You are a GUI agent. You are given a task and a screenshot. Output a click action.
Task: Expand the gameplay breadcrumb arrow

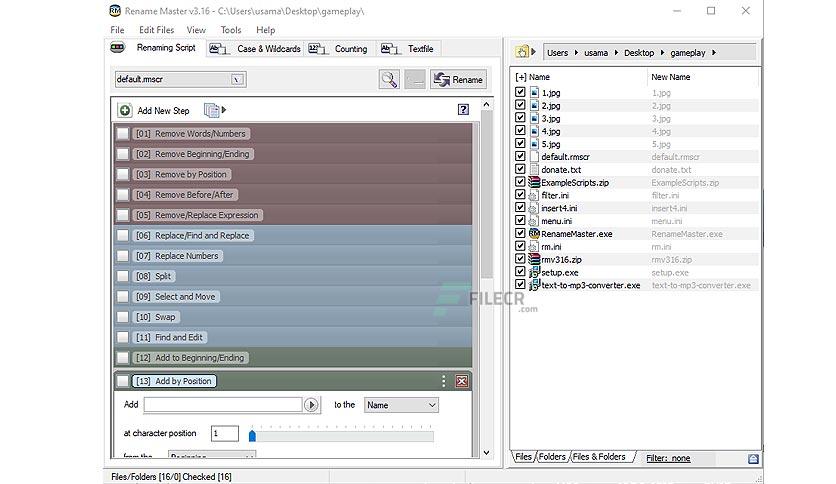pyautogui.click(x=714, y=52)
